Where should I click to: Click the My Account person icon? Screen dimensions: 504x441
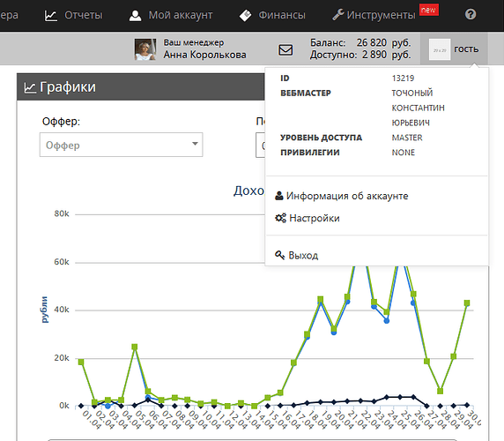pyautogui.click(x=135, y=16)
